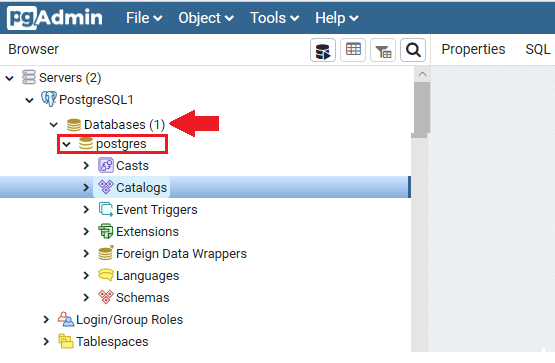
Task: Select the Servers (2) label
Action: pyautogui.click(x=70, y=77)
